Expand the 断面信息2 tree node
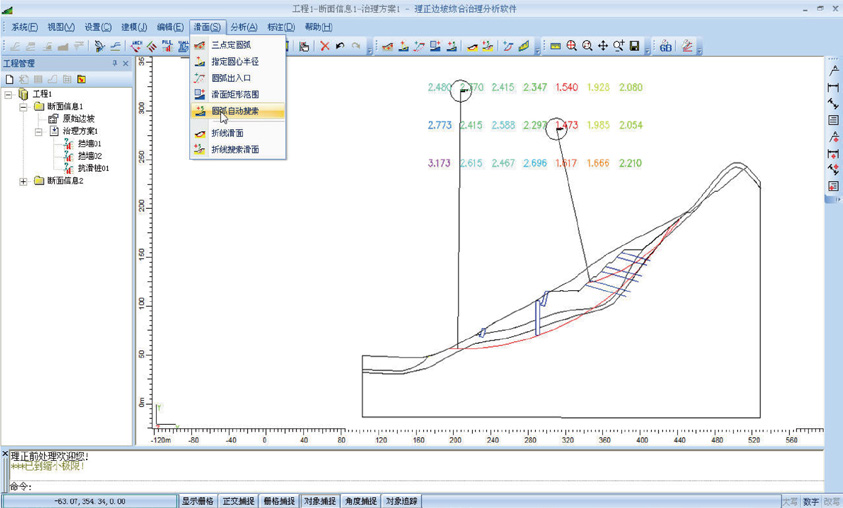843x508 pixels. click(24, 181)
